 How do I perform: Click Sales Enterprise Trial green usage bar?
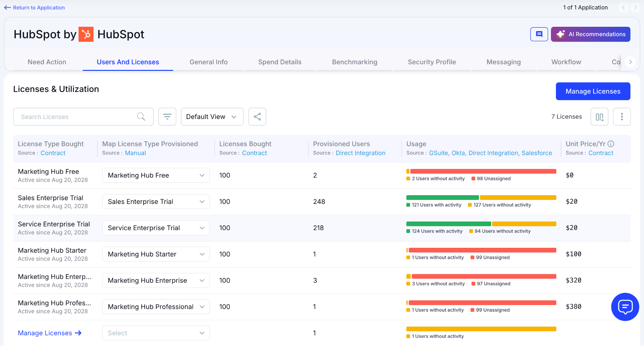pos(442,198)
